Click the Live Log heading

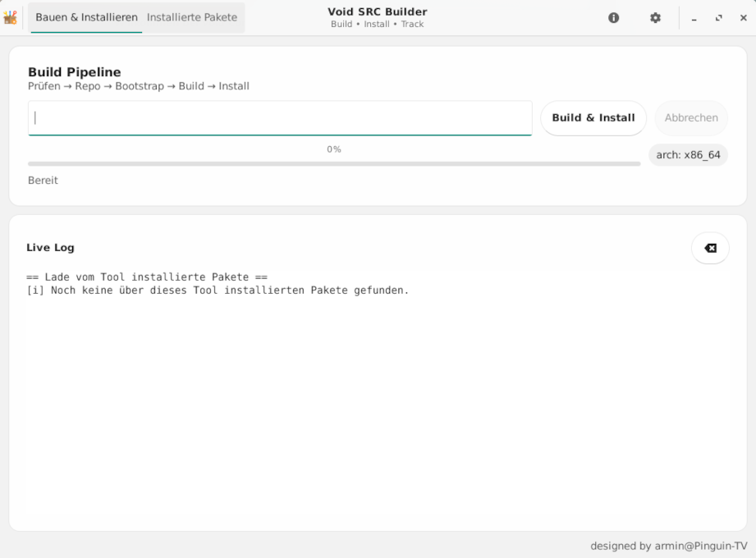[x=50, y=248]
